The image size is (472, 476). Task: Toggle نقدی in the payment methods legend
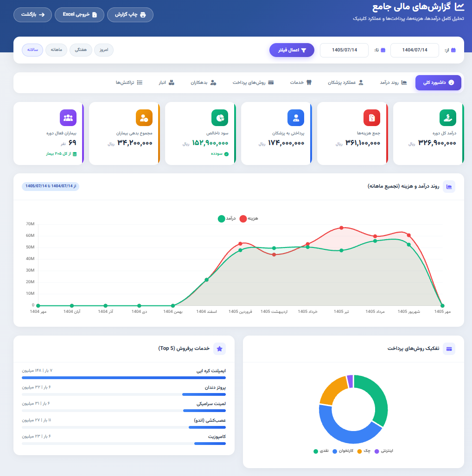pyautogui.click(x=321, y=451)
